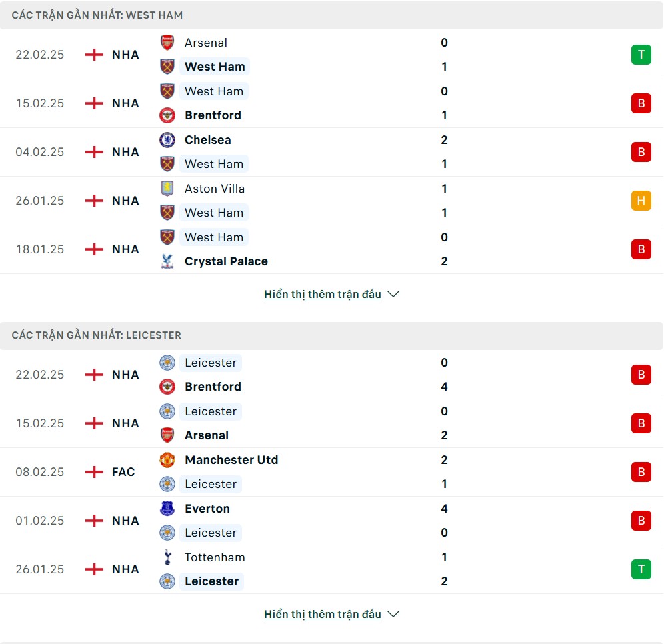Click the Manchester Utd club crest
Screen dimensions: 664x644
167,460
